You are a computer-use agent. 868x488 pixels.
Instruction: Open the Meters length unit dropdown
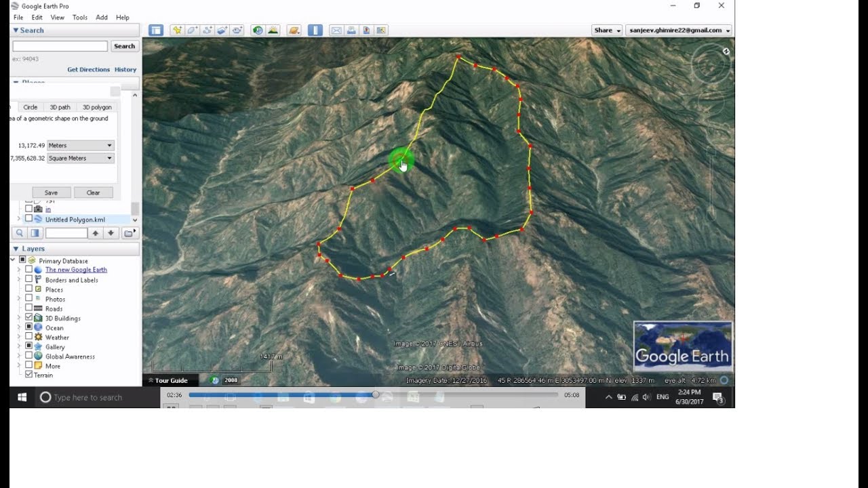[x=80, y=145]
